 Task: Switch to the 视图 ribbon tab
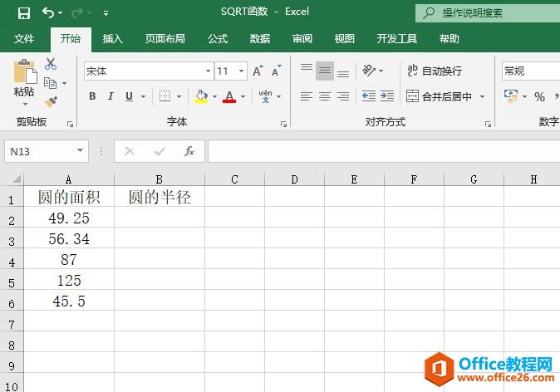click(344, 38)
